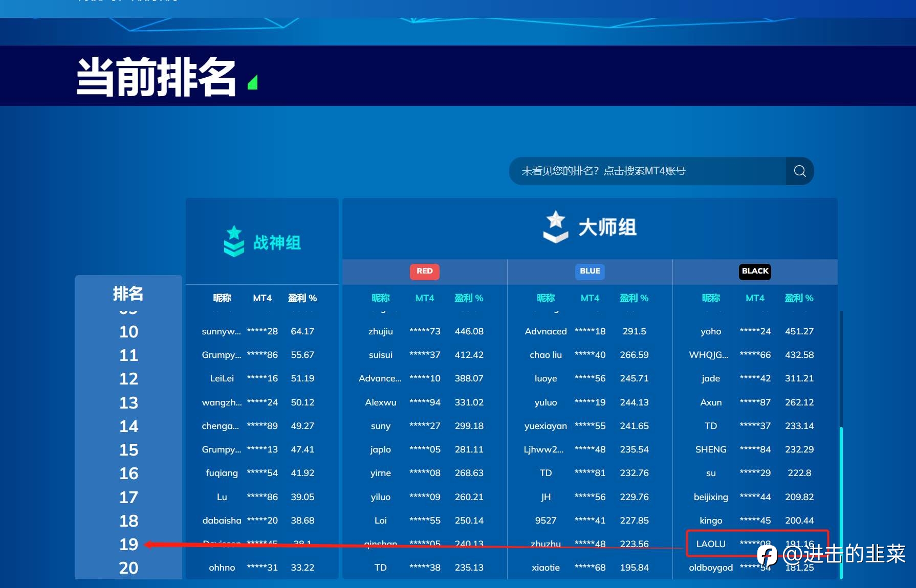Click the dabaisha nickname
The image size is (916, 588).
(x=222, y=521)
